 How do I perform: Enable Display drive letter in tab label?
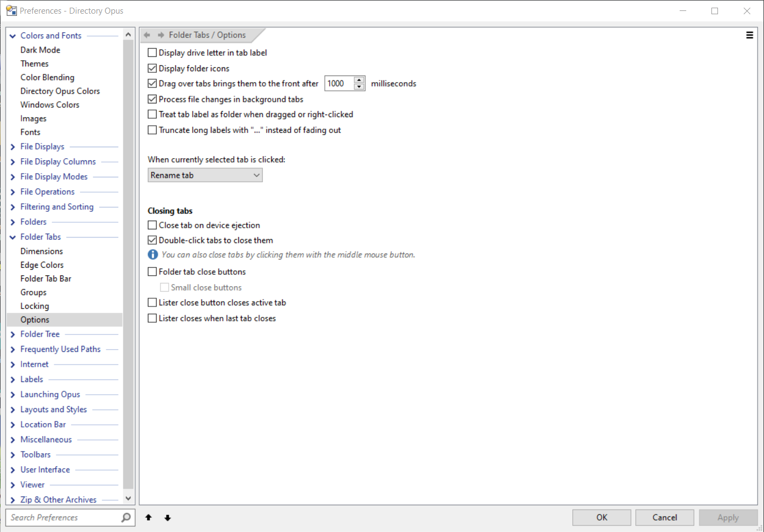(152, 53)
